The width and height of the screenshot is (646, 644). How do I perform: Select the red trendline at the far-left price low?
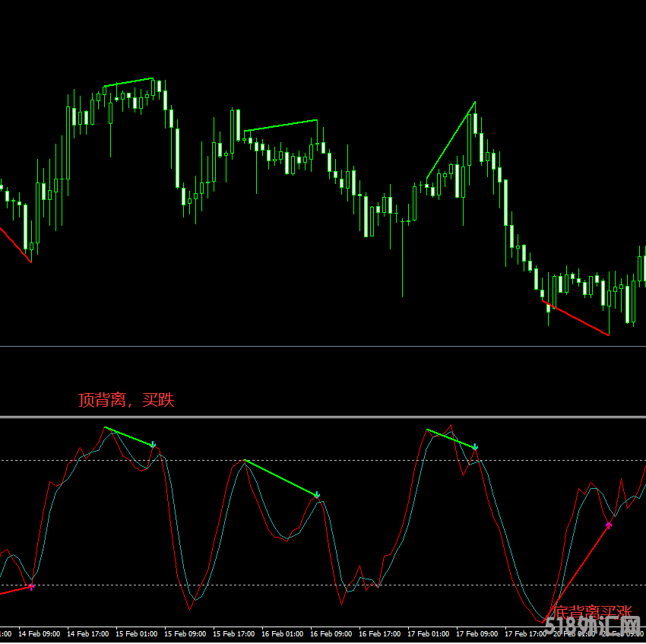coord(15,244)
